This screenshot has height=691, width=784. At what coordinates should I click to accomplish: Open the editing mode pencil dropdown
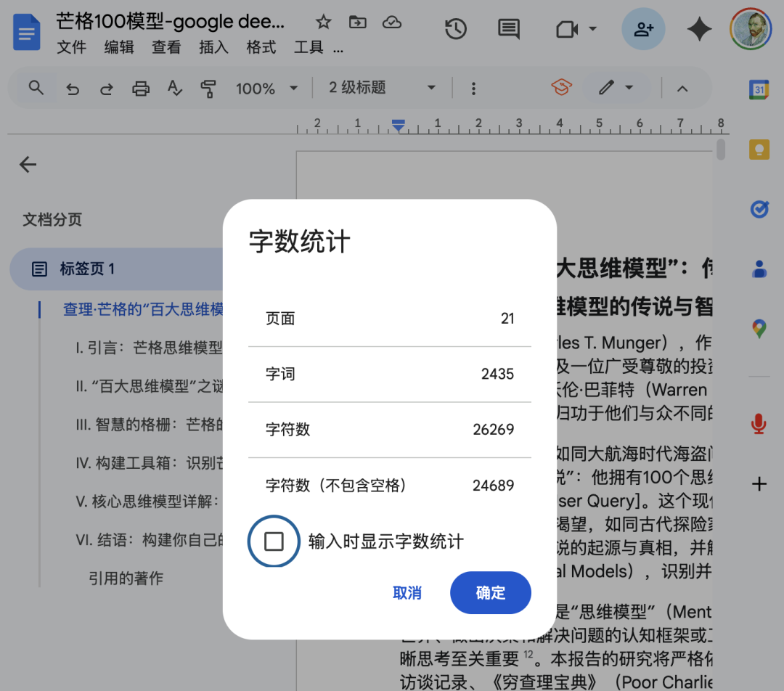[x=616, y=88]
